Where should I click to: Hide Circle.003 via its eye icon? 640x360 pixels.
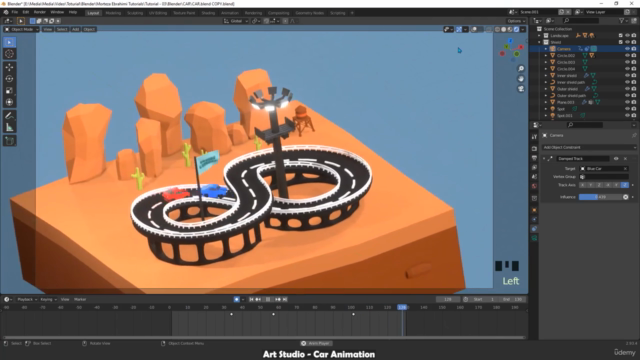(x=627, y=62)
